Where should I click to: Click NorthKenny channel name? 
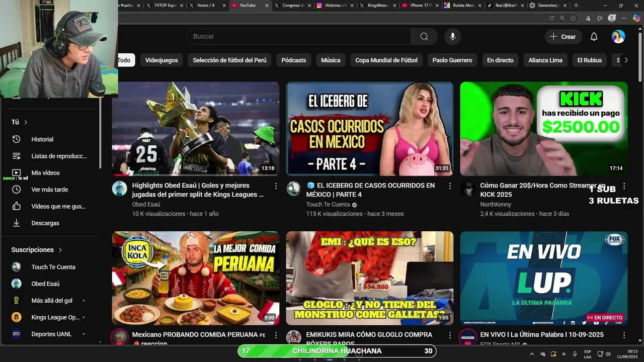tap(496, 205)
